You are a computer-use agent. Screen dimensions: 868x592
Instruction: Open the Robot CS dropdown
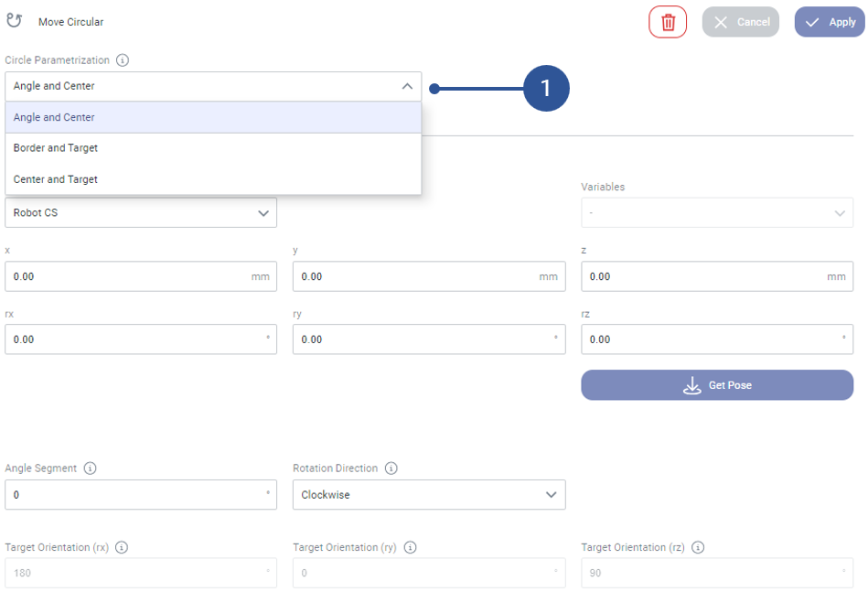(141, 212)
